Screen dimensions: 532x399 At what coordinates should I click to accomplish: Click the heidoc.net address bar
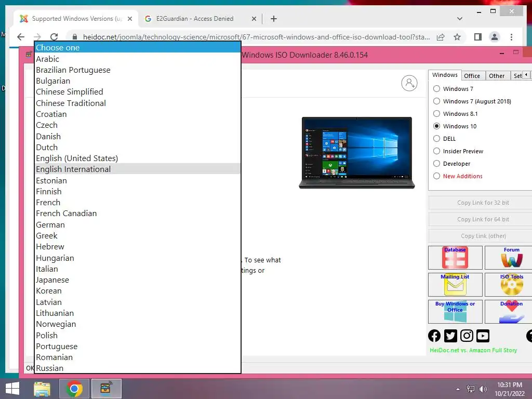tap(256, 37)
